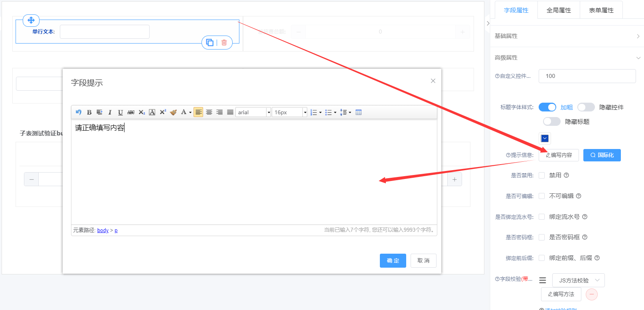Delete the selected single-line text field

[224, 42]
